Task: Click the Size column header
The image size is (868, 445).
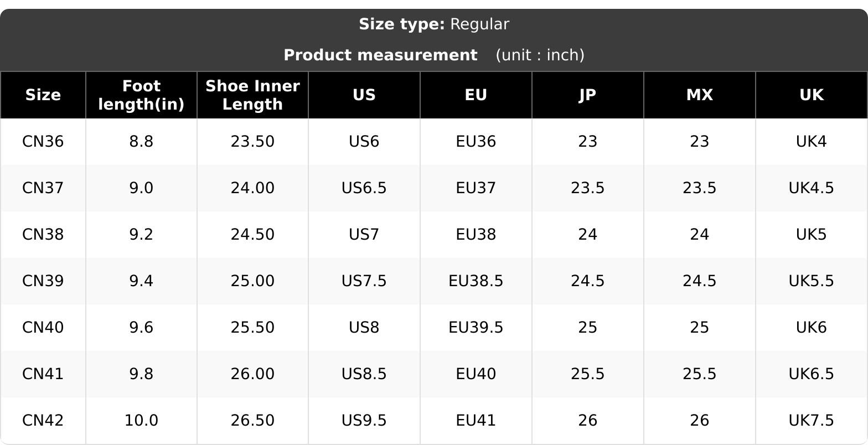Action: pos(43,95)
